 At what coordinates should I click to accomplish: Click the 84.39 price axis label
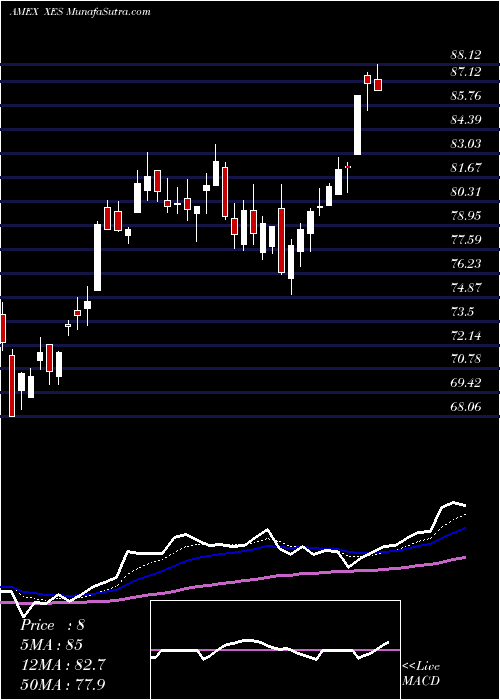tap(466, 120)
